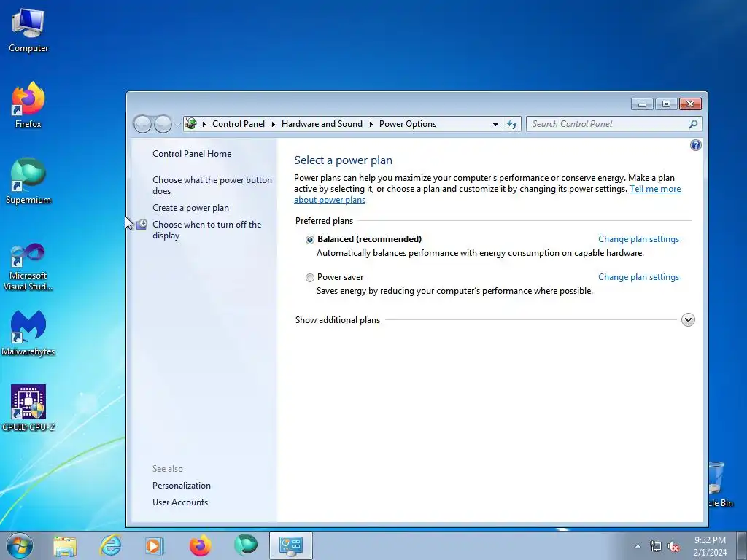Click the Windows Start button

pyautogui.click(x=20, y=545)
